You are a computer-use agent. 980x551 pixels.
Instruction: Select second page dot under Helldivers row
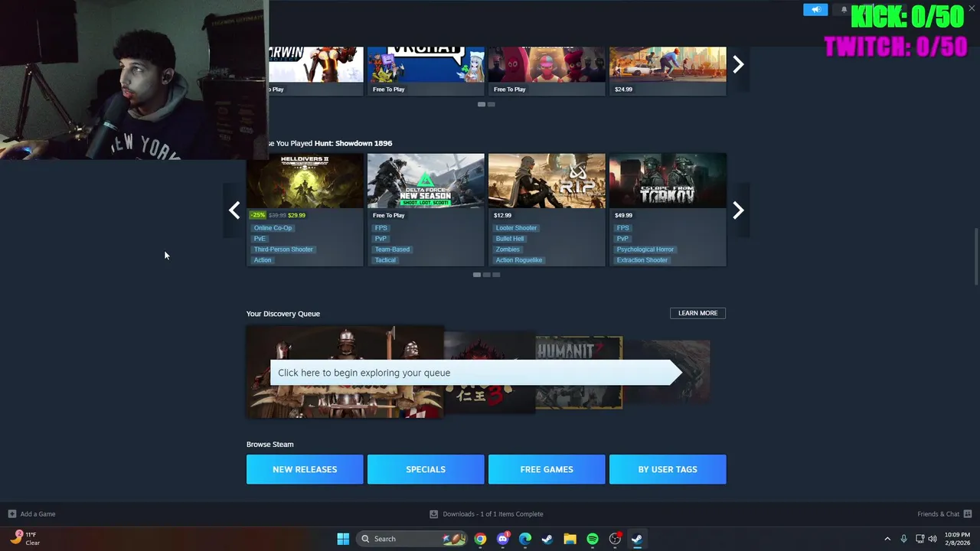tap(486, 275)
